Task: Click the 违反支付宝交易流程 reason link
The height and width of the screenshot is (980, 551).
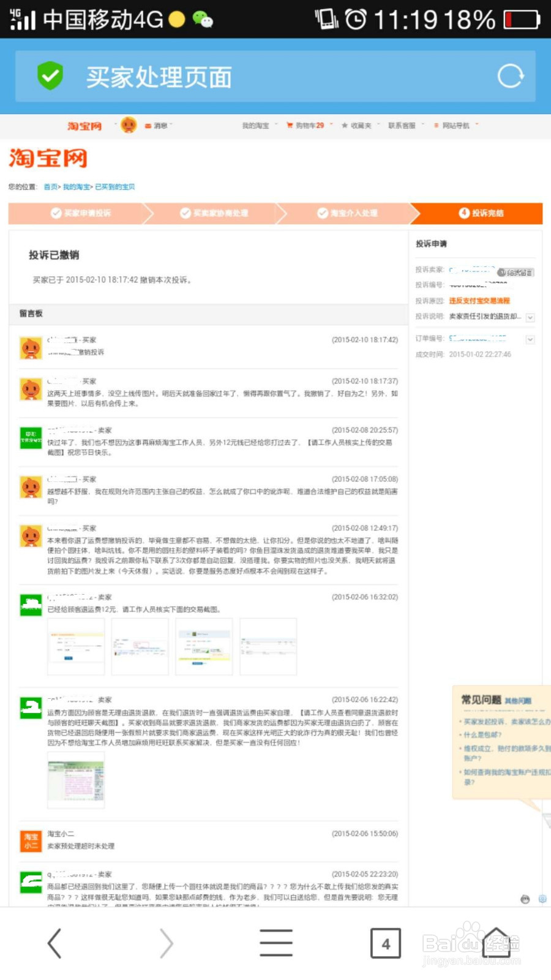Action: (479, 301)
